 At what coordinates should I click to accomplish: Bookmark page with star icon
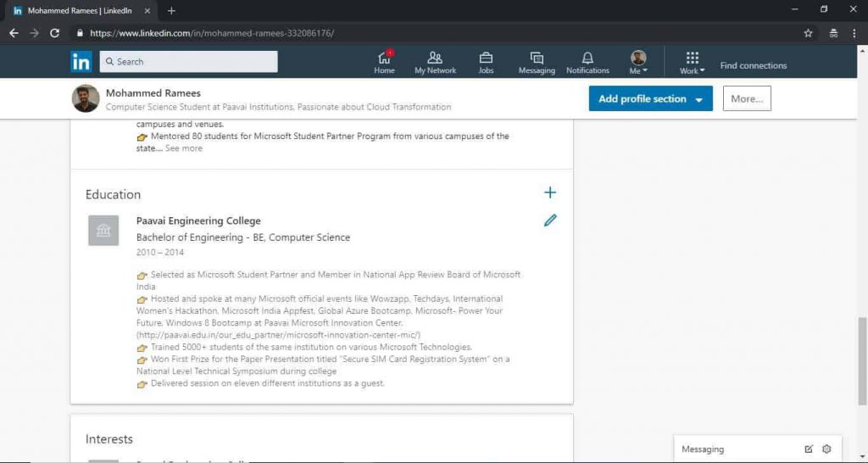808,33
